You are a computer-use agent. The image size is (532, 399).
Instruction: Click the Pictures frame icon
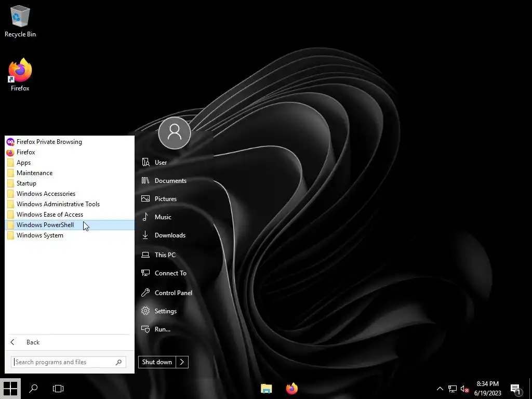[x=145, y=199]
